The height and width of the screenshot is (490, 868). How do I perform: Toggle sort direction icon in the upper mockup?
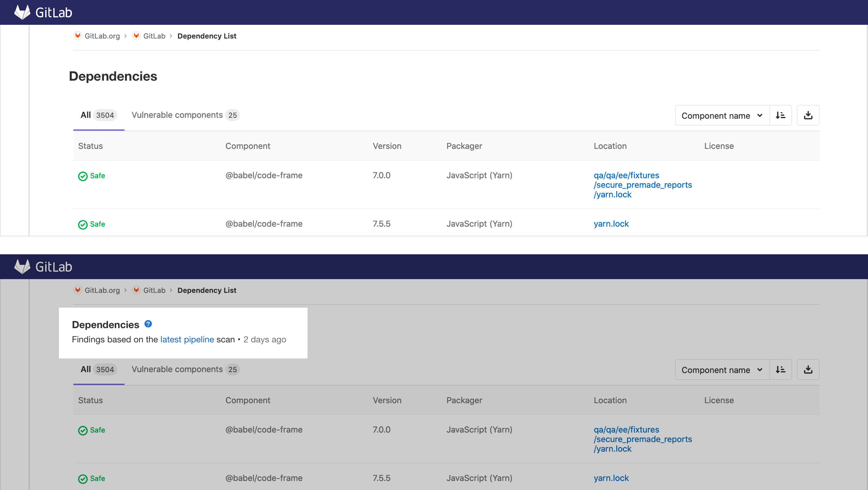(780, 116)
